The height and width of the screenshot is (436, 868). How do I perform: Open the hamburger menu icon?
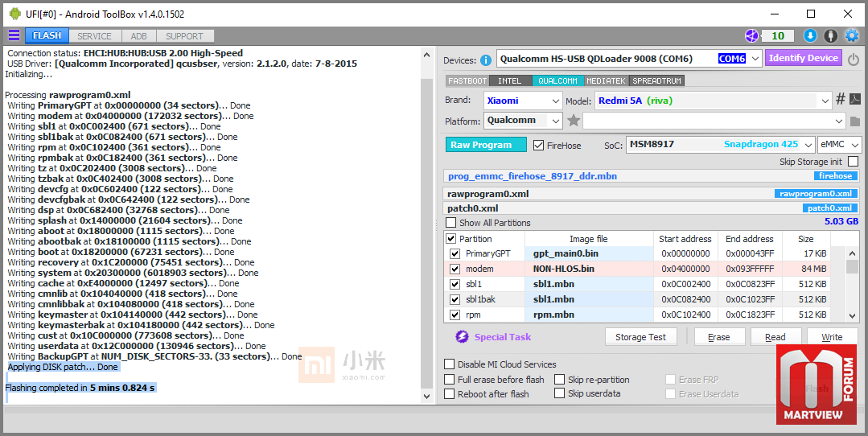point(14,35)
